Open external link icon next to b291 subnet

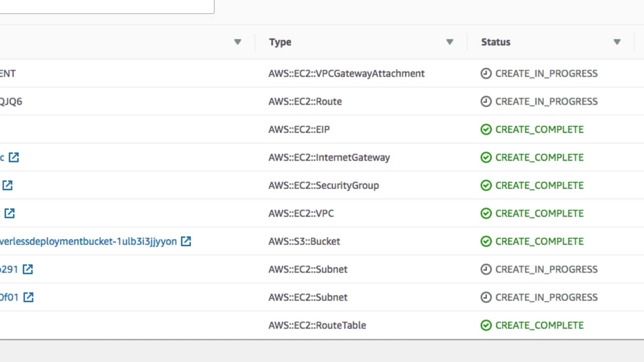click(x=28, y=269)
